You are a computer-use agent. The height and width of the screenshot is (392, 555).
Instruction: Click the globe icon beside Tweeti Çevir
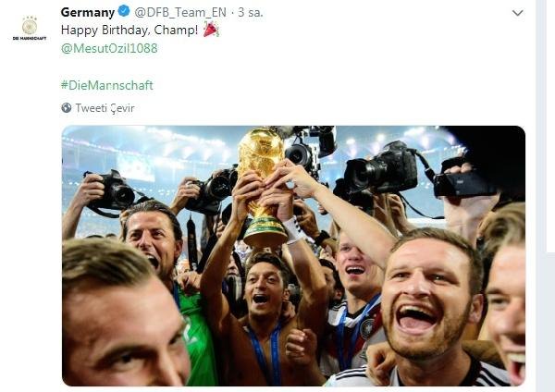coord(67,108)
